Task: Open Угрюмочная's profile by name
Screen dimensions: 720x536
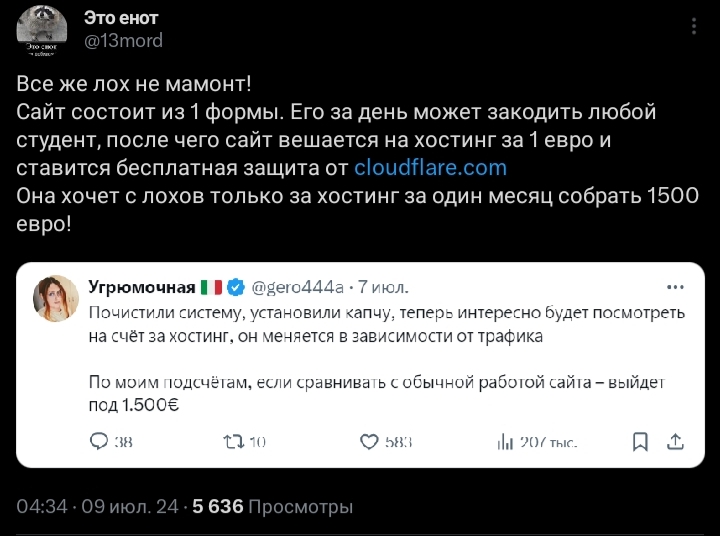Action: pos(141,288)
